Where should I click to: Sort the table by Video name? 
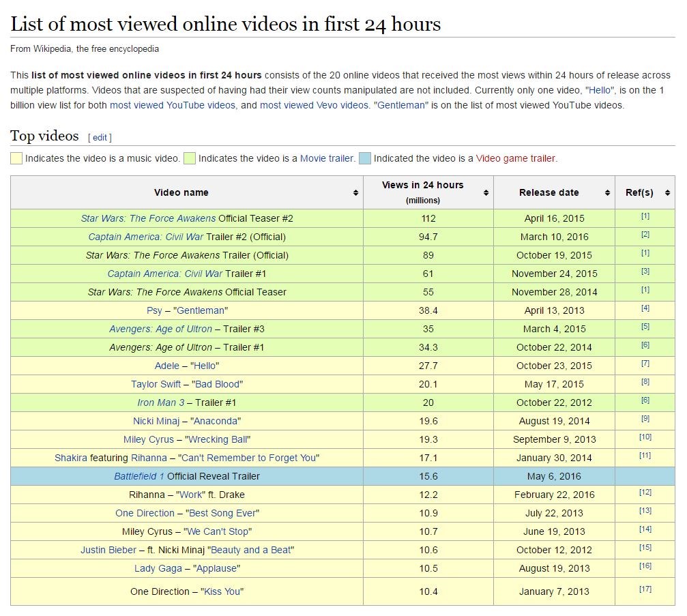[x=355, y=193]
